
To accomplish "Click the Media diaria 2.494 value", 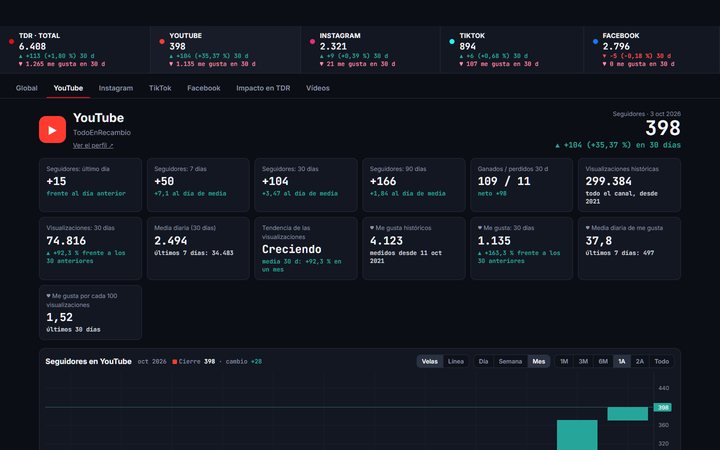I will pyautogui.click(x=171, y=241).
